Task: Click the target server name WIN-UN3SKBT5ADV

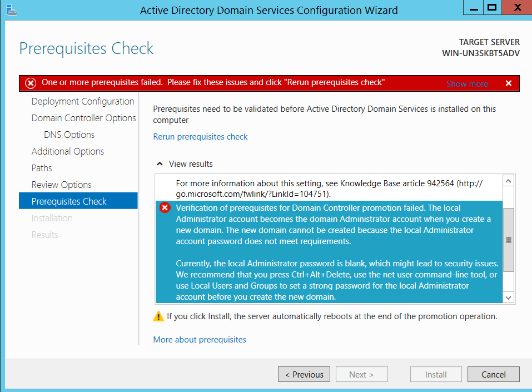Action: 481,53
